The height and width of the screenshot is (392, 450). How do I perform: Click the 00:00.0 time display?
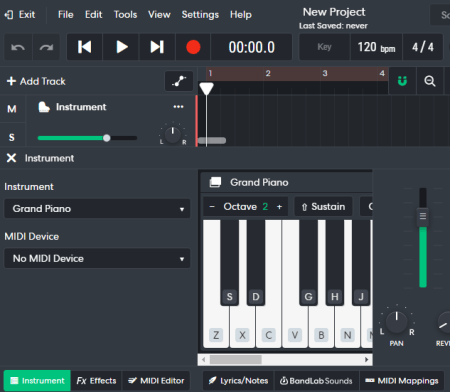[x=252, y=47]
